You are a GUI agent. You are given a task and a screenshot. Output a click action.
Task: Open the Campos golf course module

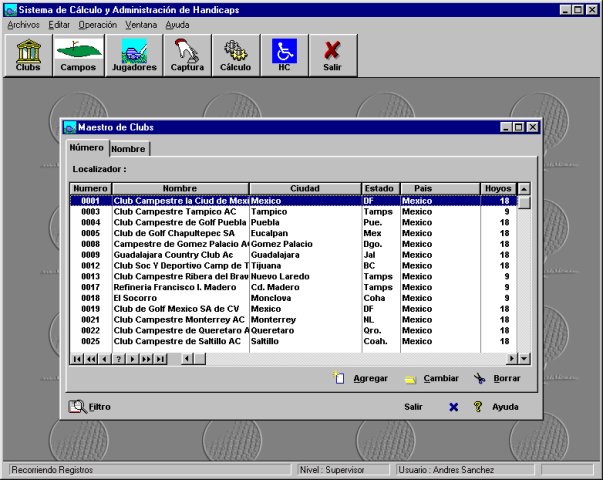(79, 54)
